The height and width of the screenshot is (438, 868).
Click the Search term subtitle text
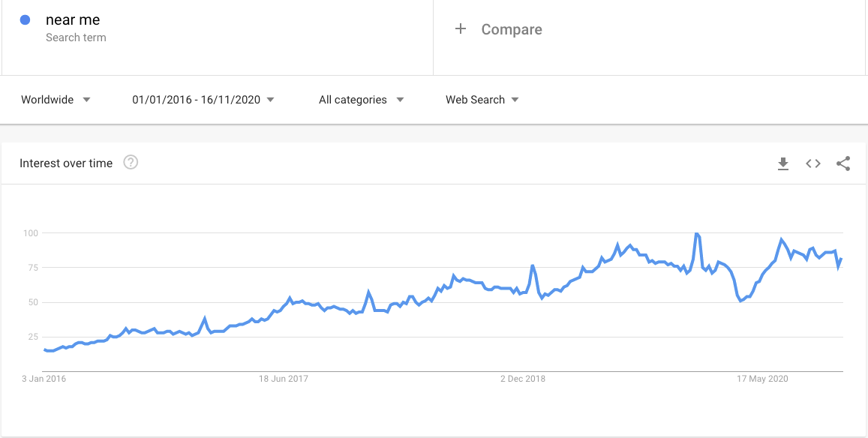click(76, 37)
